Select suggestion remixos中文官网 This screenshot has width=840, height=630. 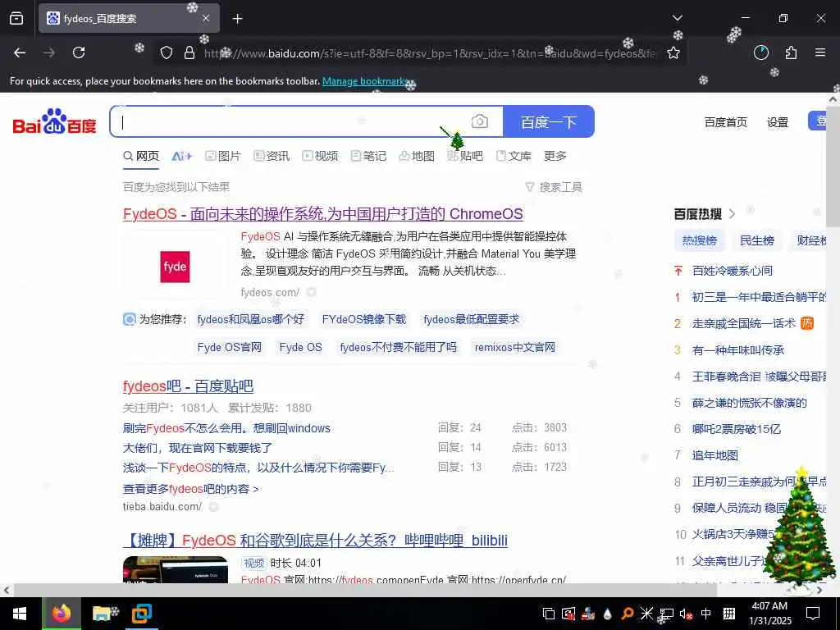[515, 347]
